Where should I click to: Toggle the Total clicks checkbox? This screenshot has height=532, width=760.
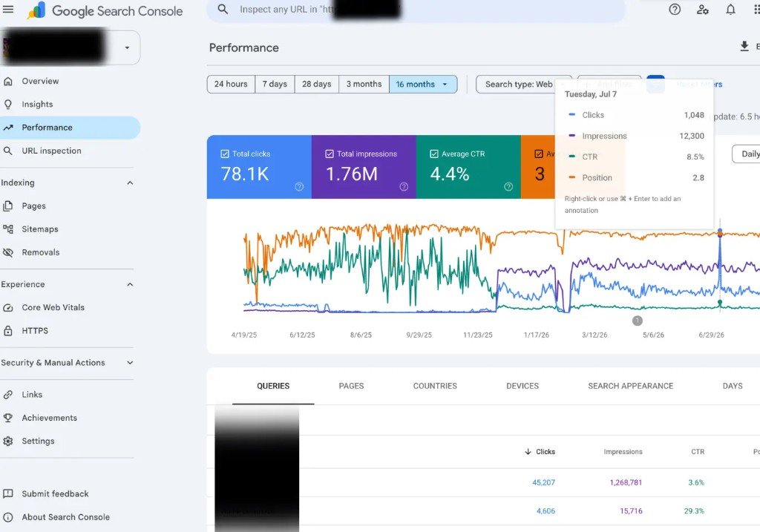[225, 154]
